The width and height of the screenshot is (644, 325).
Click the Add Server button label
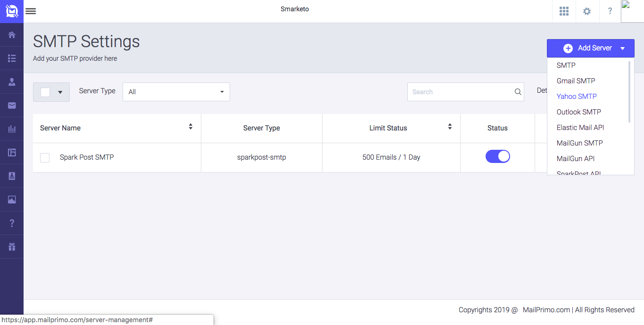[x=595, y=48]
